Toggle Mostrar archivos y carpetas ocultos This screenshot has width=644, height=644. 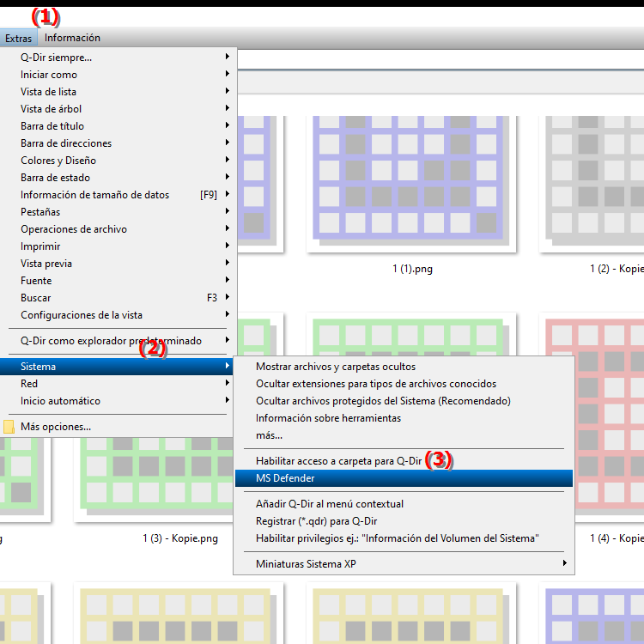[404, 367]
